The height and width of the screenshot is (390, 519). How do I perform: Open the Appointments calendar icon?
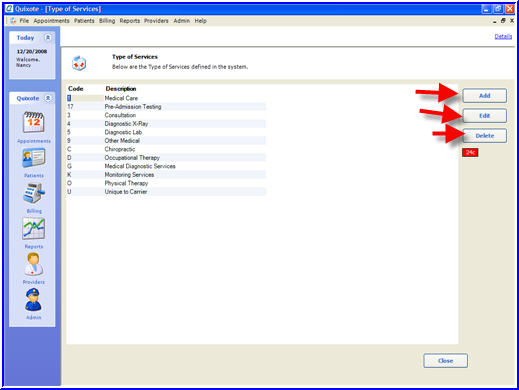tap(33, 122)
